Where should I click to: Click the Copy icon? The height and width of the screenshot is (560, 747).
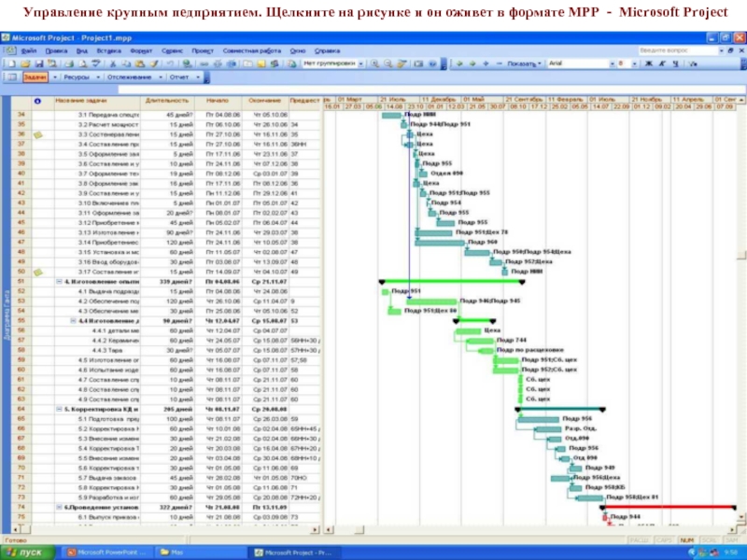[126, 63]
